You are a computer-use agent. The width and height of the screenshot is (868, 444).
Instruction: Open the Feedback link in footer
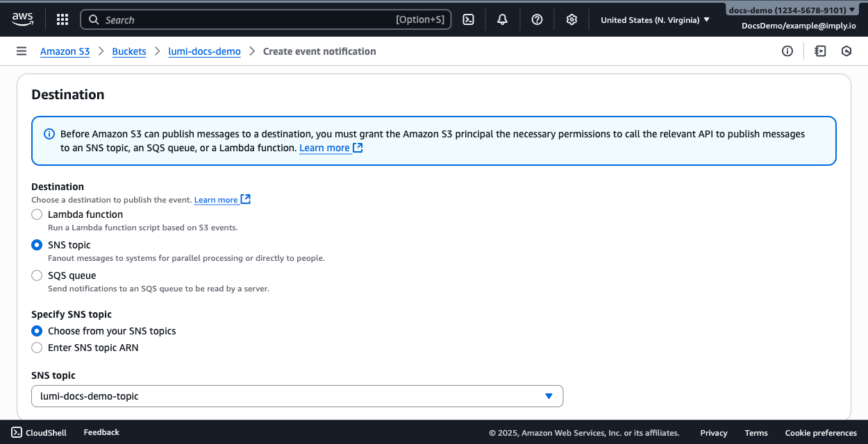pyautogui.click(x=101, y=432)
